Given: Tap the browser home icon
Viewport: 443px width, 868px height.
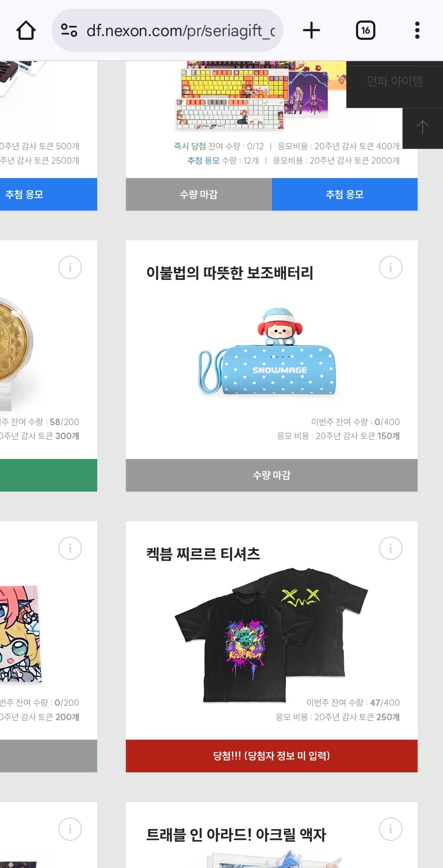Looking at the screenshot, I should 26,30.
